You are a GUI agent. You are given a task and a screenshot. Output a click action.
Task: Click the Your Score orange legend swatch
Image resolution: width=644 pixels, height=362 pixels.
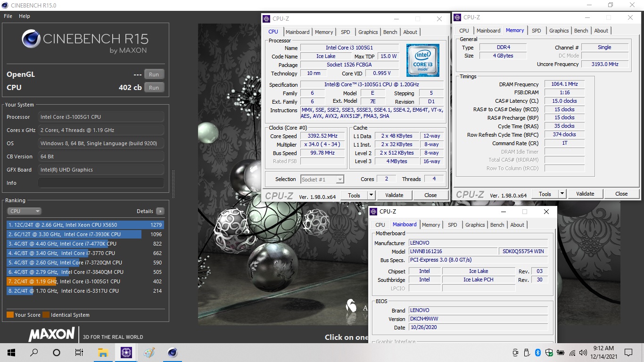[x=10, y=315]
